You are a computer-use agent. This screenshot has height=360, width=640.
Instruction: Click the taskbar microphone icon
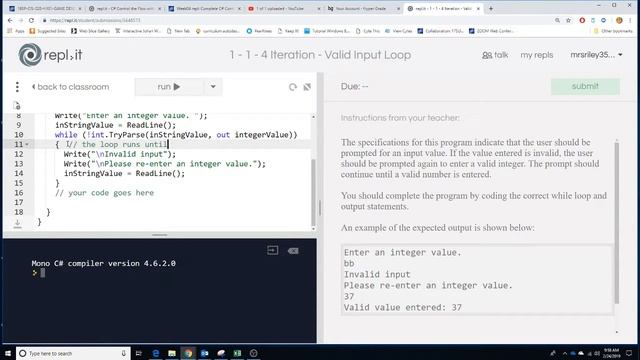coord(124,353)
